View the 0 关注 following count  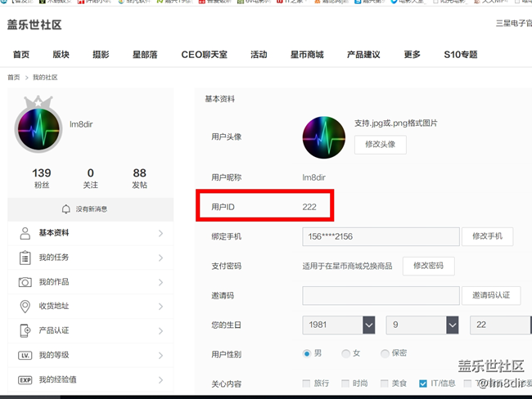click(x=91, y=178)
